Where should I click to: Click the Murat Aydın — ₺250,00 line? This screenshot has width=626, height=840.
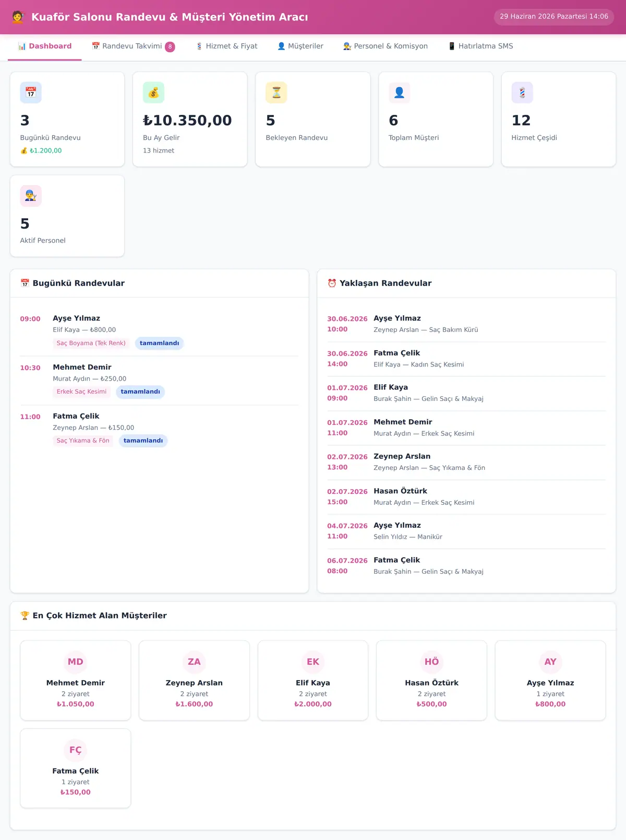pos(90,379)
